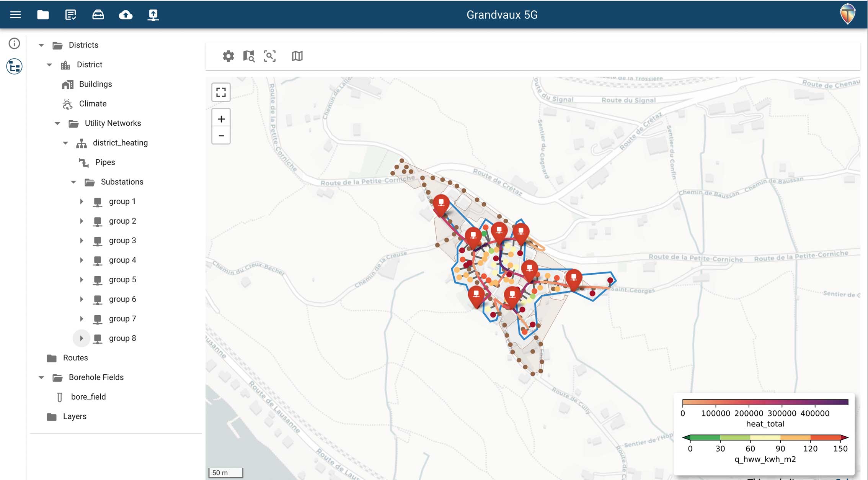Image resolution: width=868 pixels, height=480 pixels.
Task: Click the checklist notes icon in header
Action: point(70,15)
